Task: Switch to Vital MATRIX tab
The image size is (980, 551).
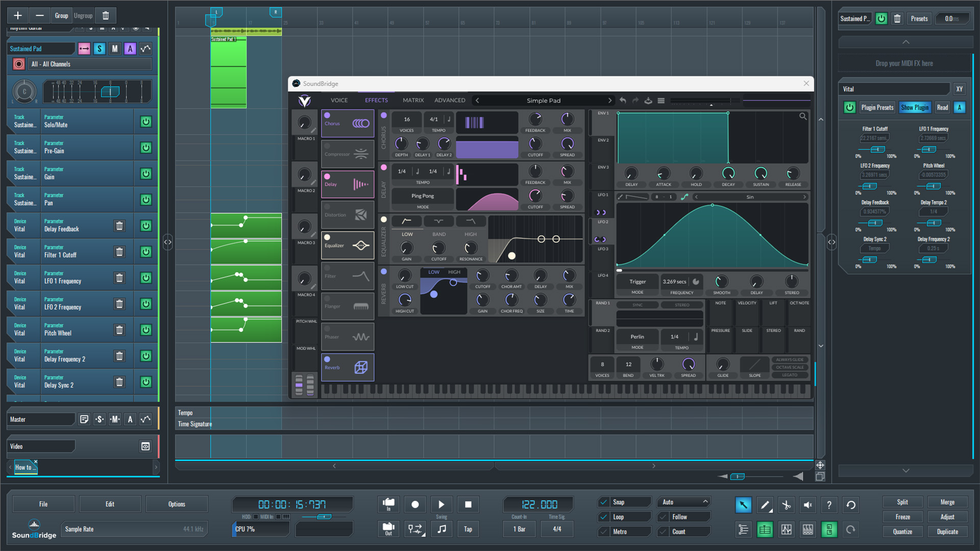Action: pyautogui.click(x=413, y=101)
